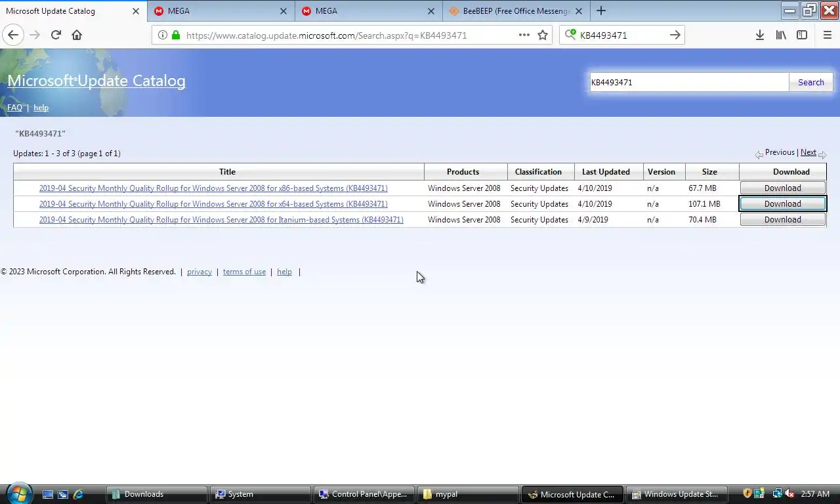Open x86-based Systems rollup title link
The height and width of the screenshot is (504, 840).
tap(213, 188)
